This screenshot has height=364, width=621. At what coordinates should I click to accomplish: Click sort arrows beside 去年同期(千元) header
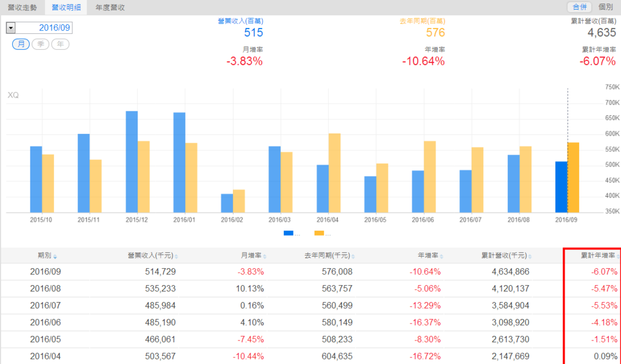[x=353, y=257]
